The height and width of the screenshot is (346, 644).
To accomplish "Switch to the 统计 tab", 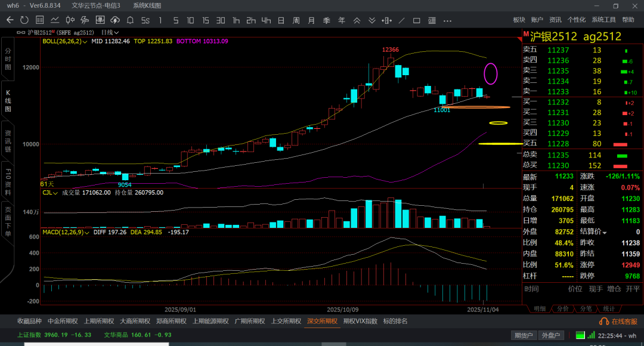I will 609,308.
